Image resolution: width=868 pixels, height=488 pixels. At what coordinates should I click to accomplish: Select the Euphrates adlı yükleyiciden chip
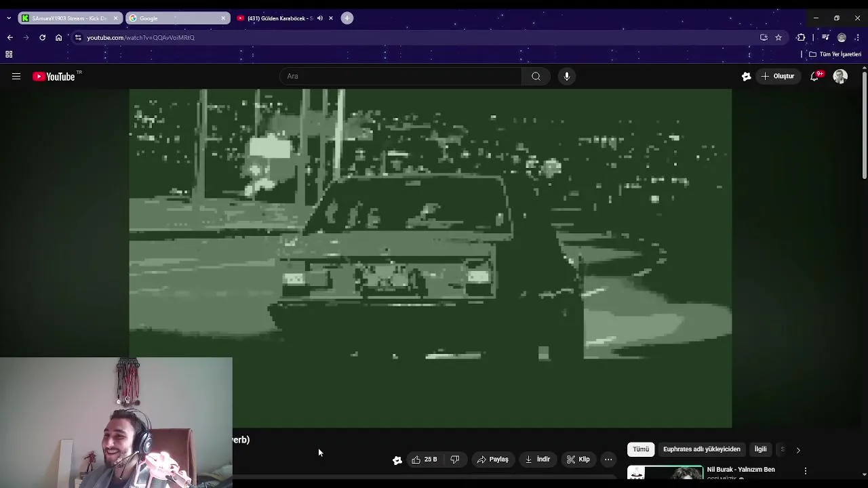[x=702, y=449]
